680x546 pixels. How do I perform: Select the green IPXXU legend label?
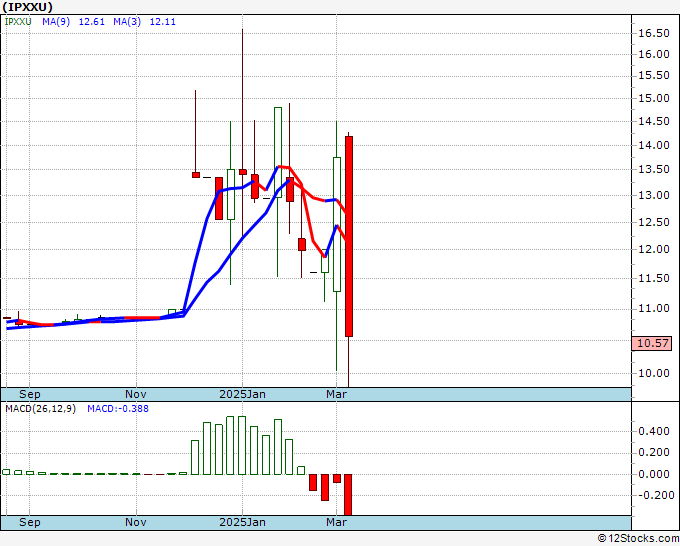tap(18, 22)
